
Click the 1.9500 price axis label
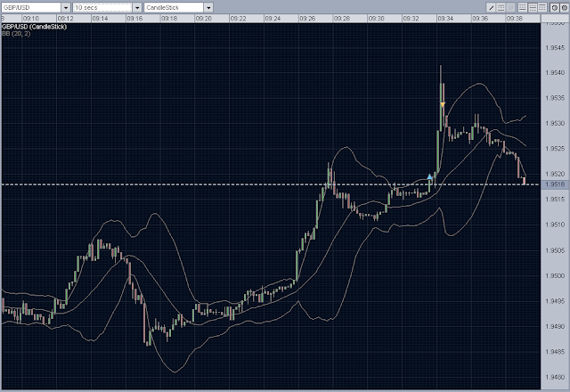pos(556,275)
